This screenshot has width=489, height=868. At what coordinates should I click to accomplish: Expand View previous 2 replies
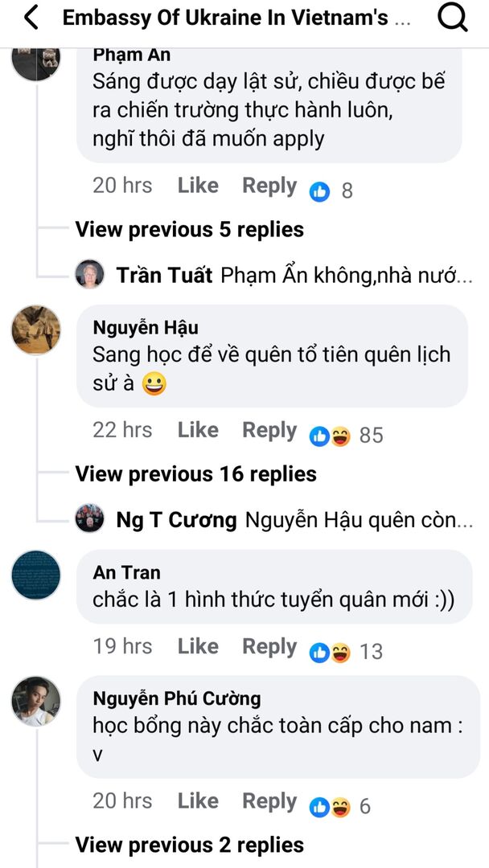189,845
